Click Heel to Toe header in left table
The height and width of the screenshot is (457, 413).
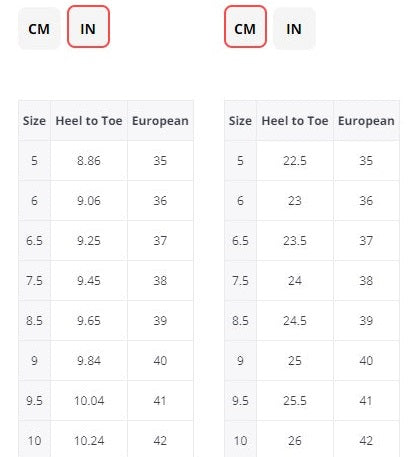click(89, 121)
